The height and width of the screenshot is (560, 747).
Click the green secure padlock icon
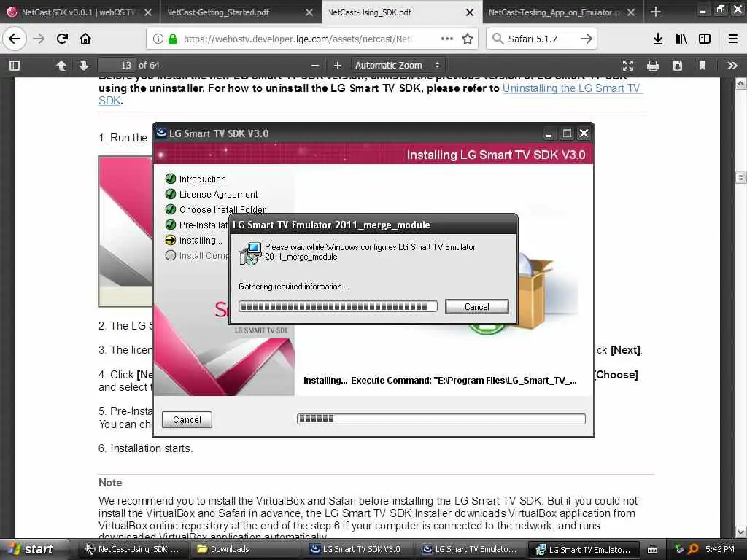coord(172,39)
